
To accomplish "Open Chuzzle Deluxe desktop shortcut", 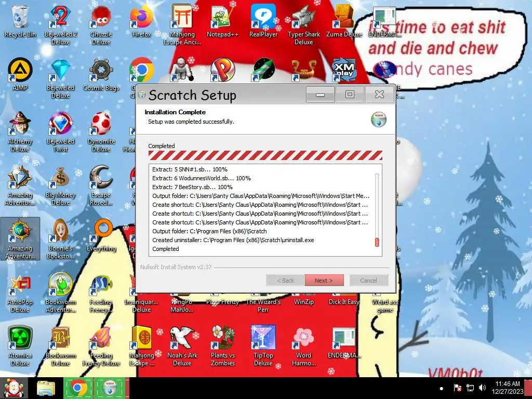I will click(101, 24).
